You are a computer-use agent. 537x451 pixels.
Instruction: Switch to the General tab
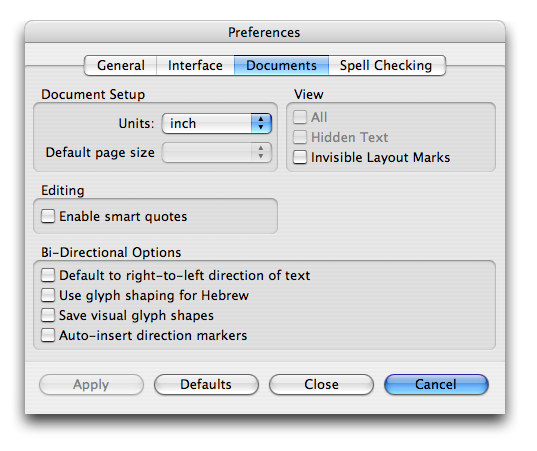coord(121,65)
